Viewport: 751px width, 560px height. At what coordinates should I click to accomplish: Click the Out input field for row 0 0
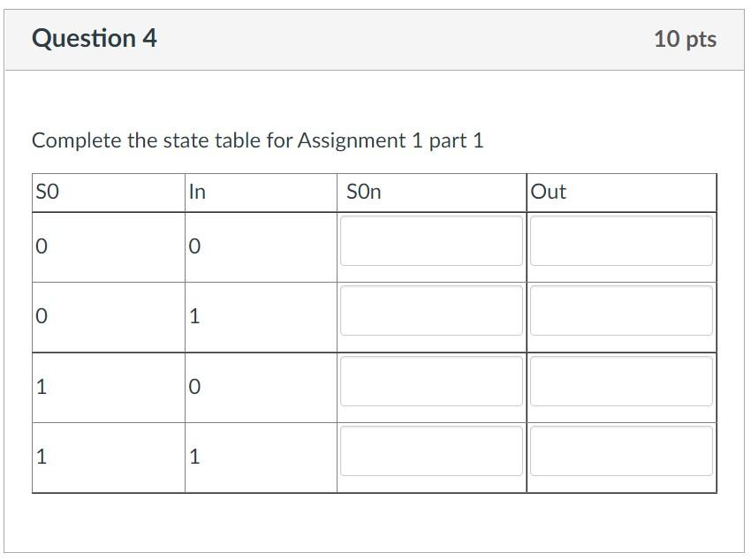(x=620, y=241)
